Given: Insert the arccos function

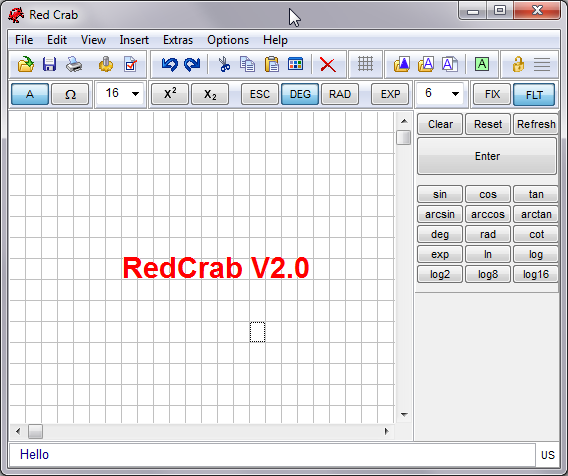Looking at the screenshot, I should coord(488,214).
